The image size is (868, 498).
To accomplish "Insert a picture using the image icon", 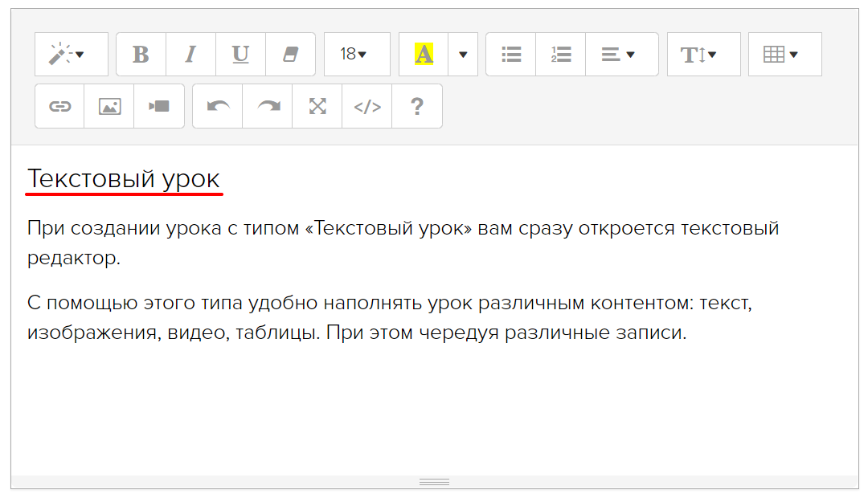I will pos(109,106).
